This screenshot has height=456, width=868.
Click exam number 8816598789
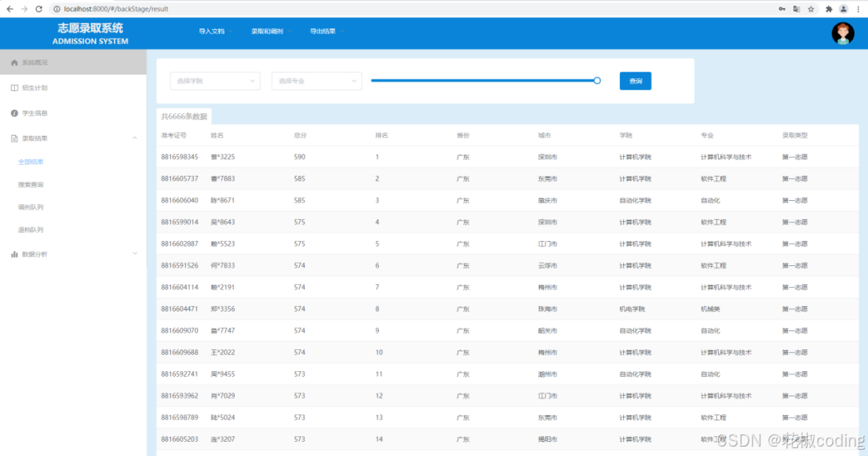click(180, 418)
